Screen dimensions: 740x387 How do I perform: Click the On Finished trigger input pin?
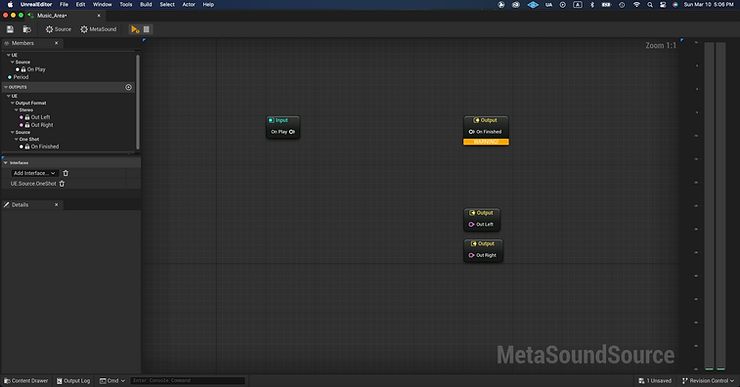point(471,132)
